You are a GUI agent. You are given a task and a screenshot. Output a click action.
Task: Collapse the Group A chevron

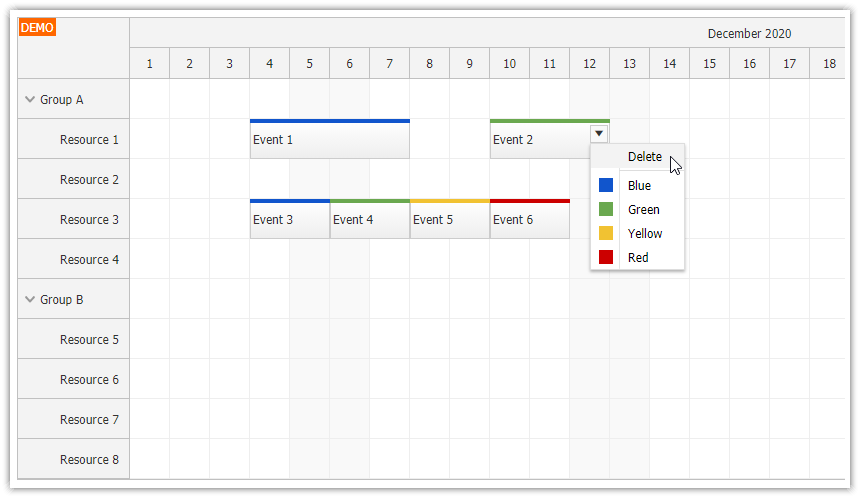30,99
